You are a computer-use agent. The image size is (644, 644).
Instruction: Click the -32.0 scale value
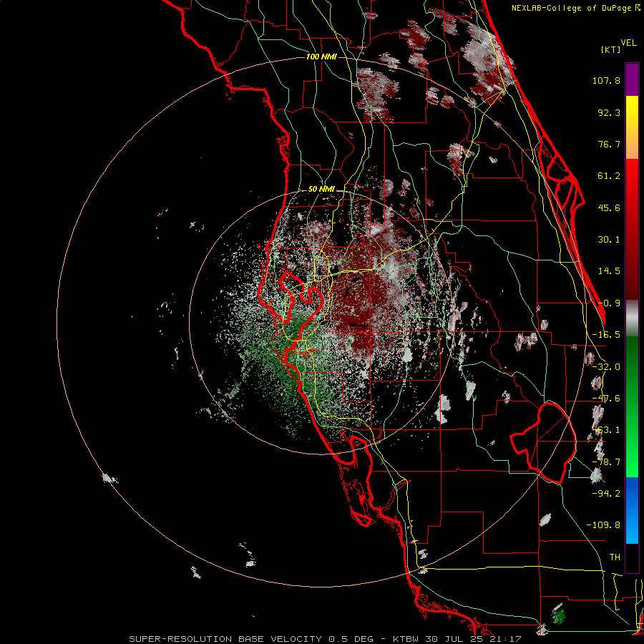[x=606, y=367]
